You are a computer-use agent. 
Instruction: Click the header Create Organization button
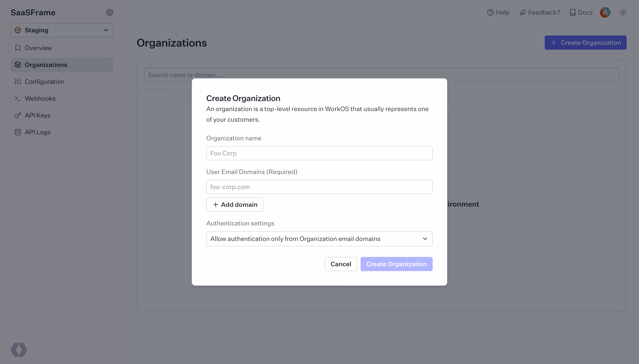click(x=586, y=43)
